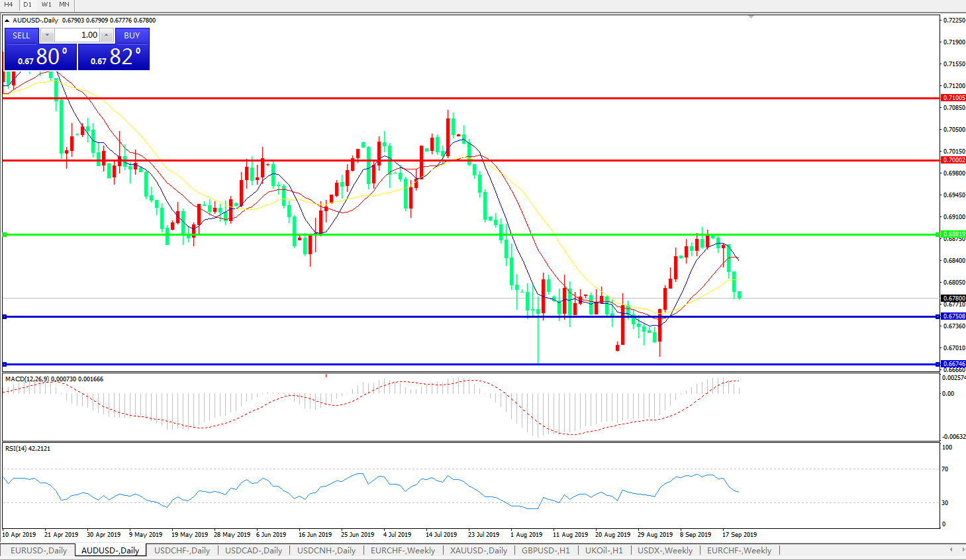Select the green horizontal line at 0.68819
This screenshot has height=560, width=966.
(x=463, y=234)
